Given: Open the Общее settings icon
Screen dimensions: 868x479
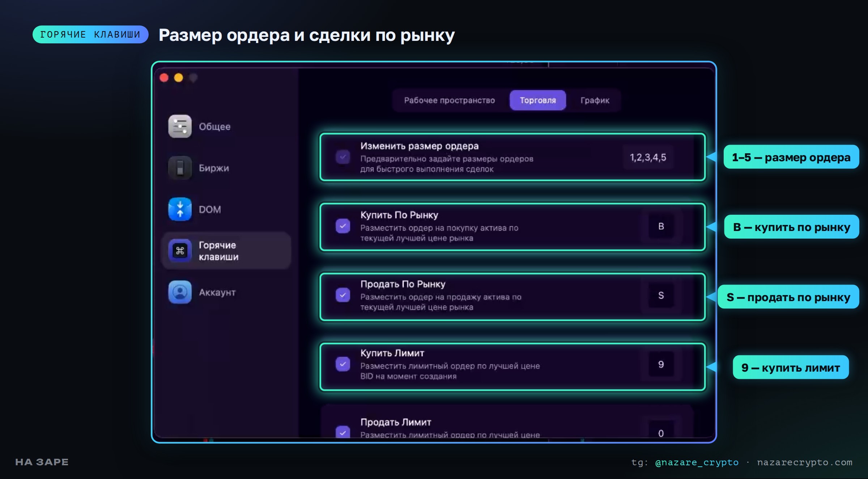Looking at the screenshot, I should (x=180, y=126).
